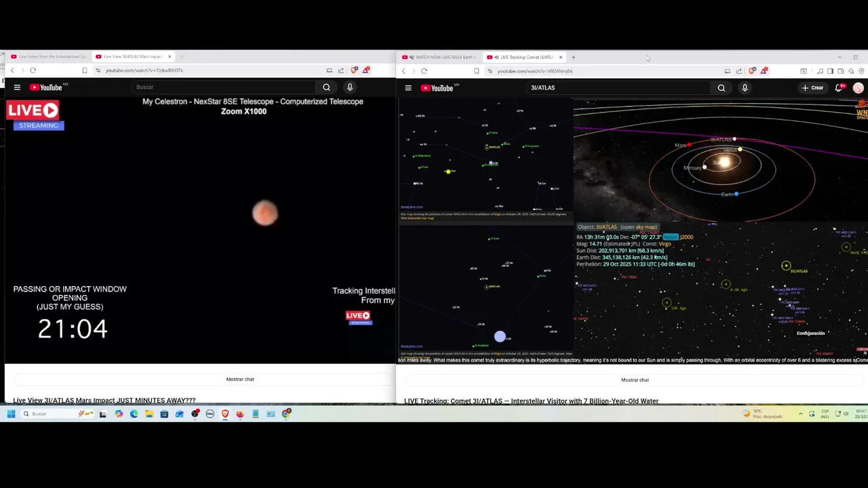Screen dimensions: 868x488
Task: Click search magnifier button in right YouTube
Action: pyautogui.click(x=722, y=87)
